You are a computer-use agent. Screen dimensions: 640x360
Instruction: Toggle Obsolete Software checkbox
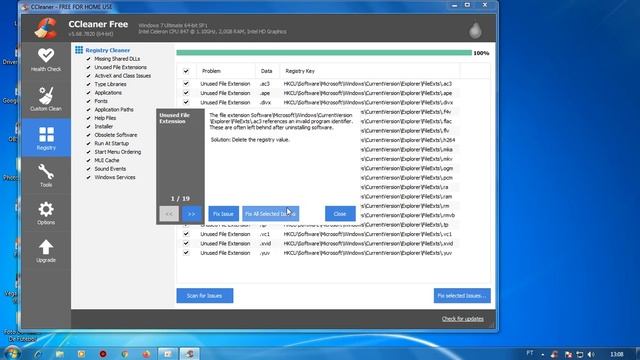coord(89,135)
